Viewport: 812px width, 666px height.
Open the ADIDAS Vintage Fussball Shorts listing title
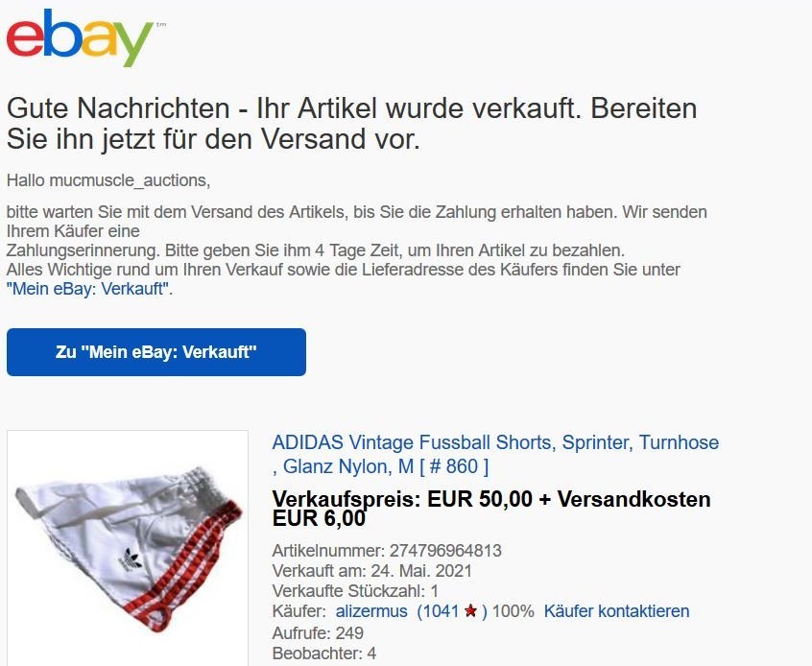(x=495, y=454)
